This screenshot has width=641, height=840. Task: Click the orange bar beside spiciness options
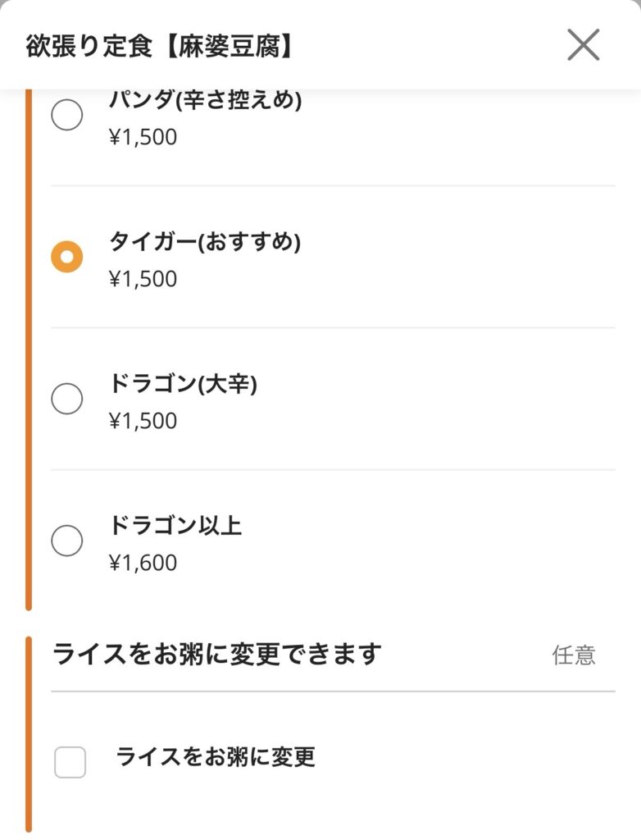[29, 353]
